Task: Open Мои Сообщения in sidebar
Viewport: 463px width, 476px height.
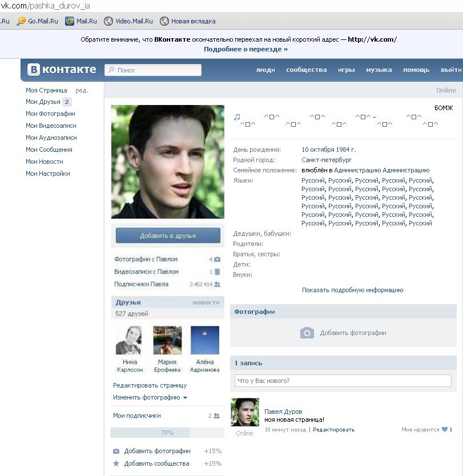Action: tap(49, 150)
